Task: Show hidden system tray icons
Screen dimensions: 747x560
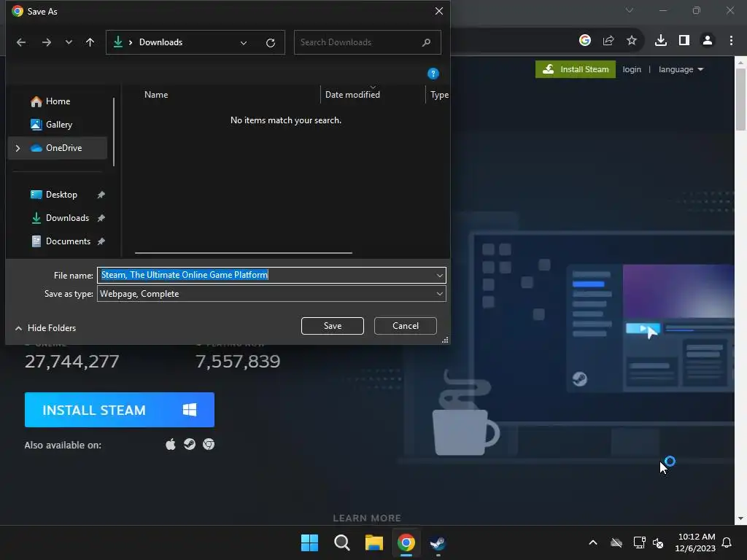Action: (x=593, y=542)
